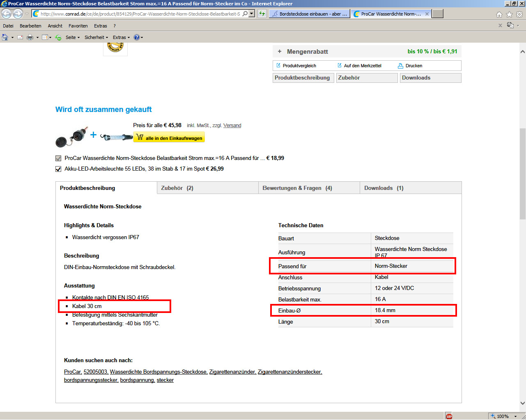Click the Adblock Plus status bar icon
526x420 pixels.
click(449, 416)
